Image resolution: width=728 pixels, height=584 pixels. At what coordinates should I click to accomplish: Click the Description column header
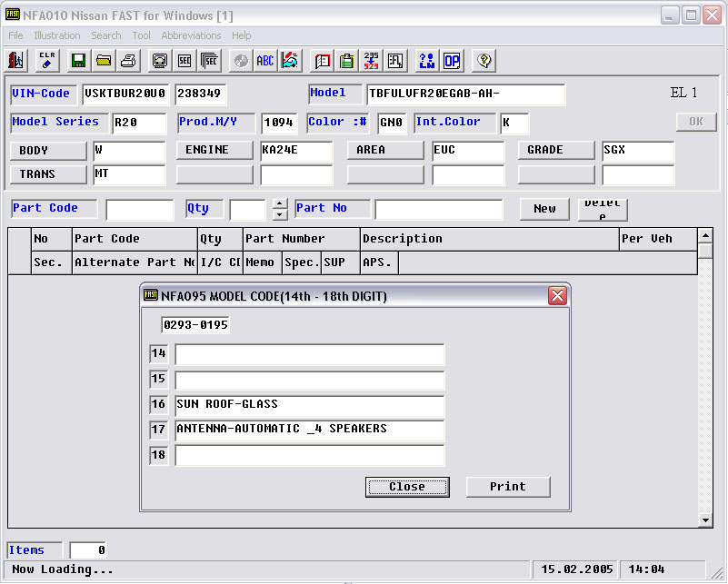[x=490, y=240]
